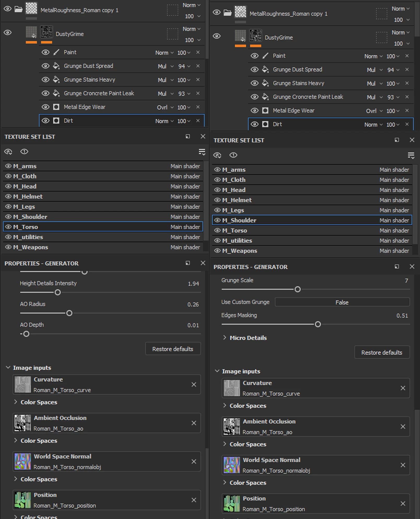Click the folder icon of right MetalRoughness_Roman group
The image size is (420, 519).
(227, 13)
